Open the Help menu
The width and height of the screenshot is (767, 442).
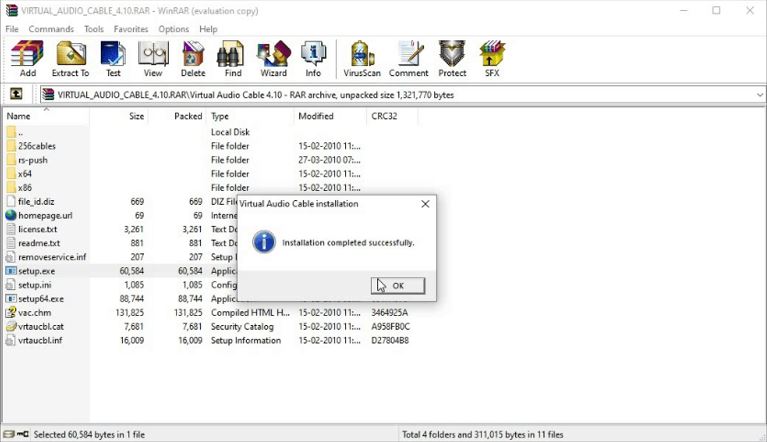pyautogui.click(x=208, y=29)
